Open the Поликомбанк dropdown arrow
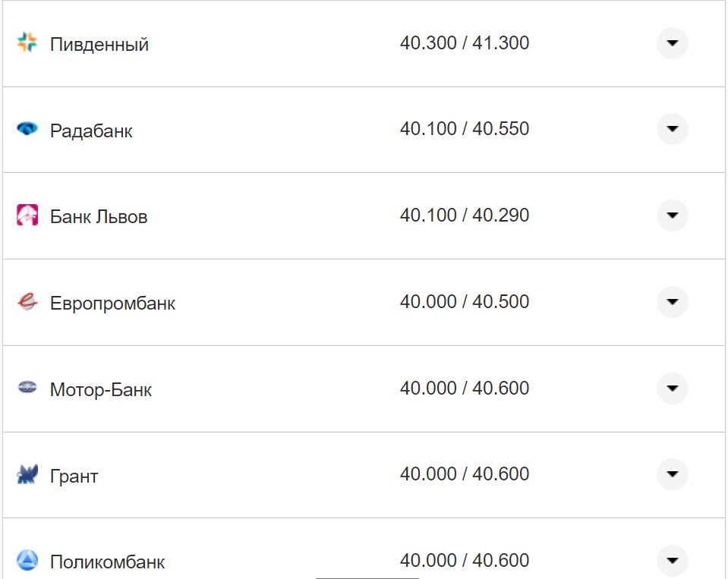The width and height of the screenshot is (728, 579). [672, 561]
